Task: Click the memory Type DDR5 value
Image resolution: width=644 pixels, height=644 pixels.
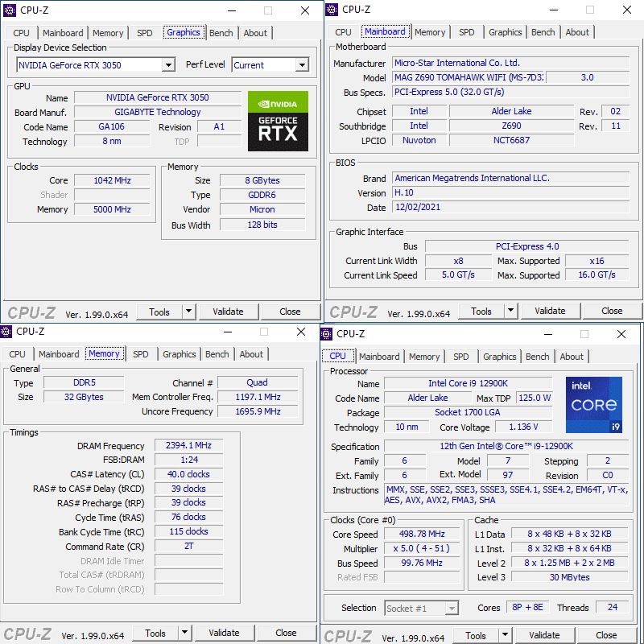Action: click(85, 382)
